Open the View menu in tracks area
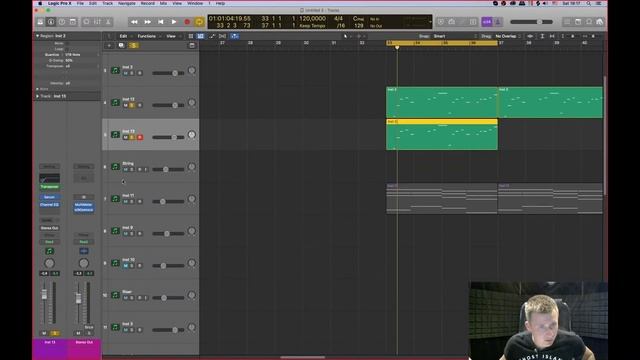 click(x=171, y=36)
